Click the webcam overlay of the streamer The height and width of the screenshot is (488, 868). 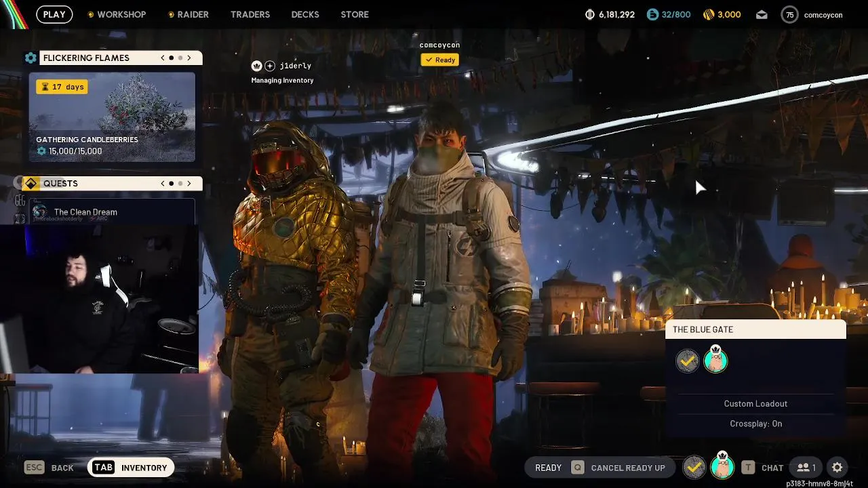pos(100,299)
